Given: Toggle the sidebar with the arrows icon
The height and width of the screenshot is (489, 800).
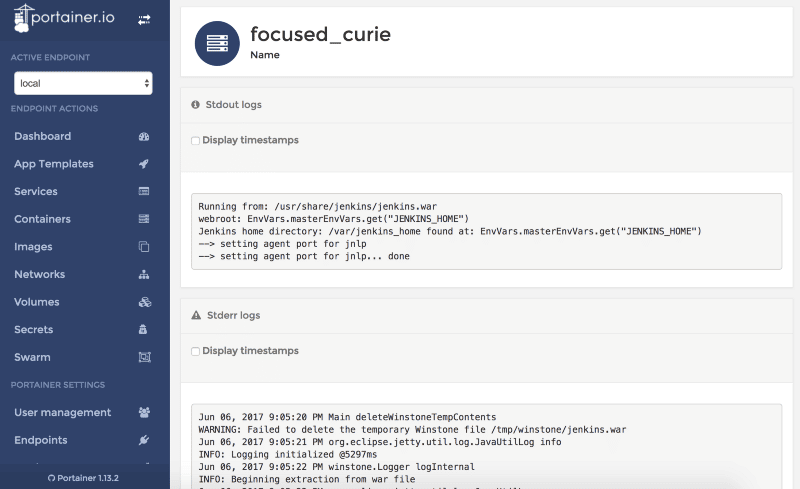Looking at the screenshot, I should [x=144, y=20].
